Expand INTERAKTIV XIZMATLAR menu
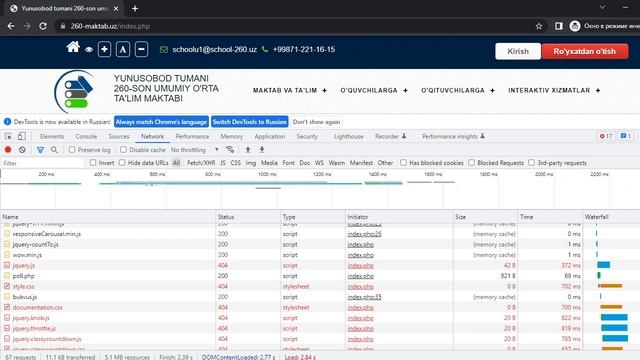 [554, 91]
